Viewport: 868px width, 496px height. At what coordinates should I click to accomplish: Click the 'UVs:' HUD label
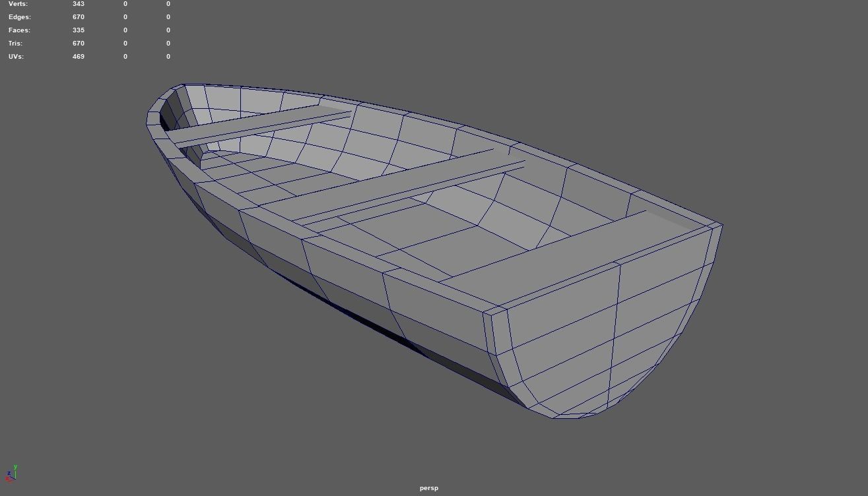pos(16,57)
